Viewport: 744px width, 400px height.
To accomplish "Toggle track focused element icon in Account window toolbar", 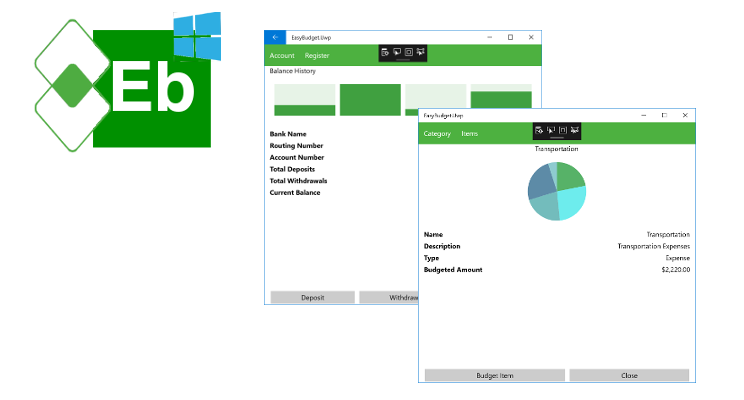I will pyautogui.click(x=420, y=52).
